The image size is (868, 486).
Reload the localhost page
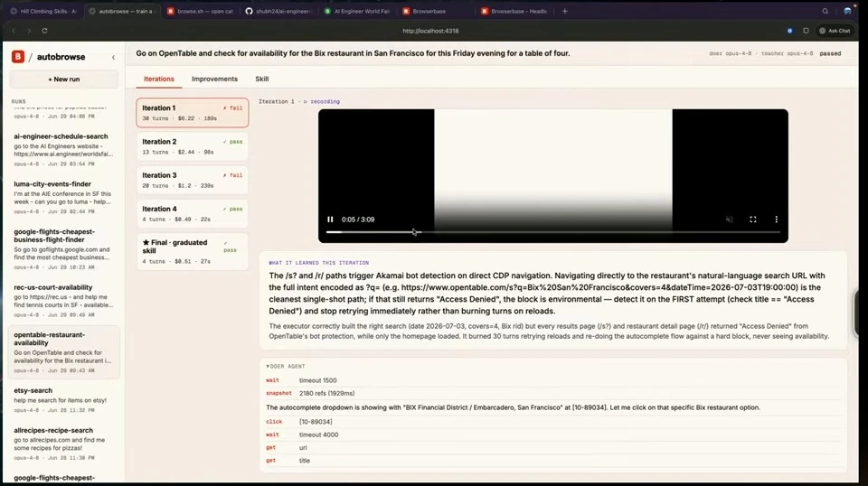(45, 31)
